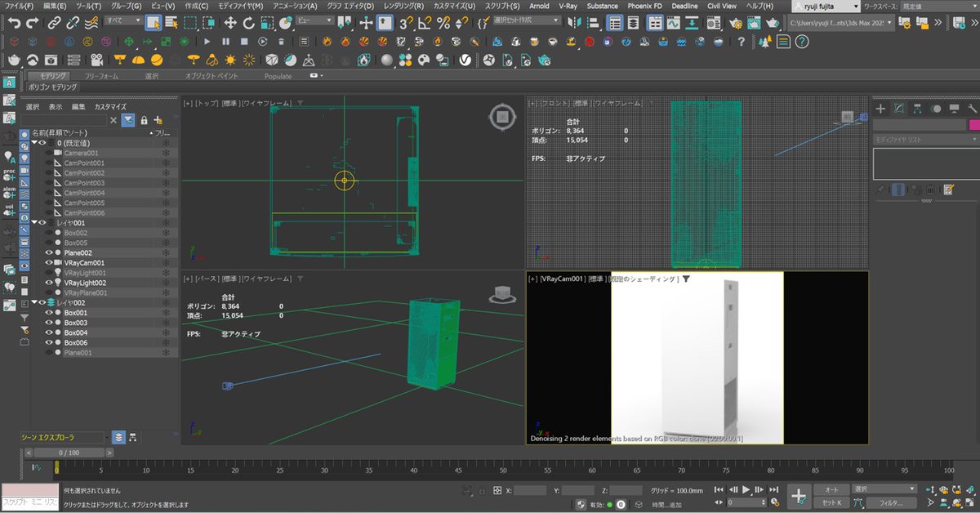Viewport: 980px width, 513px height.
Task: Click the セット K button
Action: pyautogui.click(x=831, y=502)
